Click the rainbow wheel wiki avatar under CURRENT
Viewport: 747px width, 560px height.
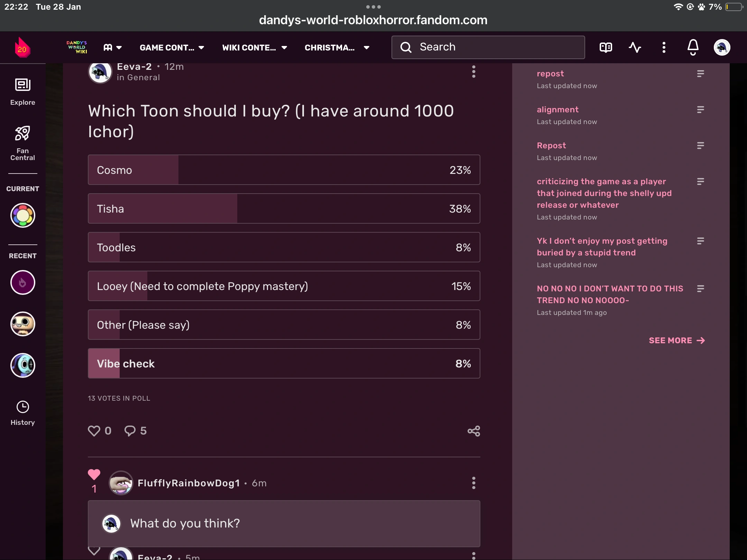click(x=23, y=215)
